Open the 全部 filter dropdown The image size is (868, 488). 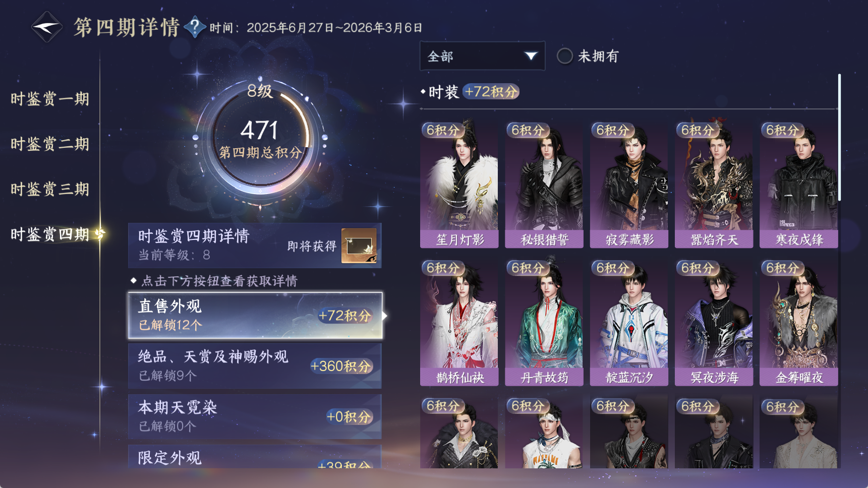click(482, 56)
